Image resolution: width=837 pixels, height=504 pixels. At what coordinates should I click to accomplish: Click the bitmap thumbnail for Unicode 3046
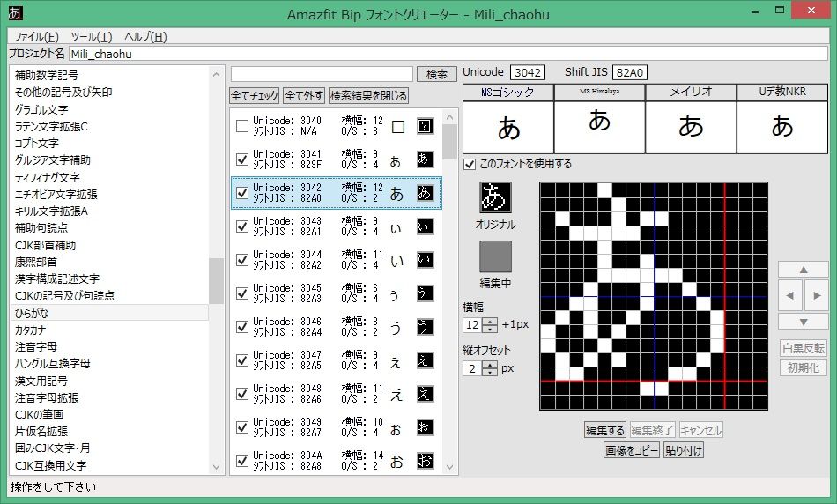pos(425,327)
